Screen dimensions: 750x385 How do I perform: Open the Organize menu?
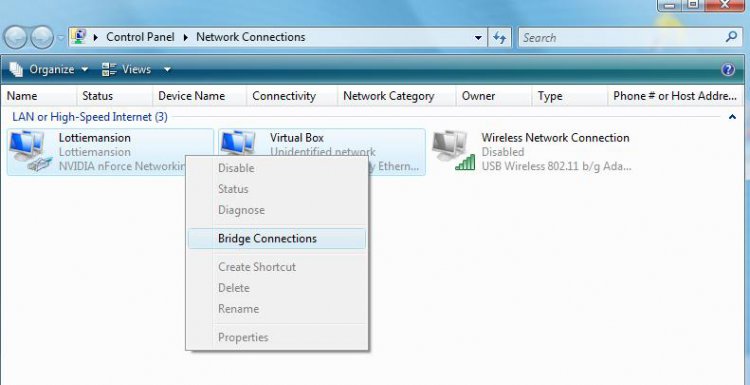pyautogui.click(x=49, y=69)
